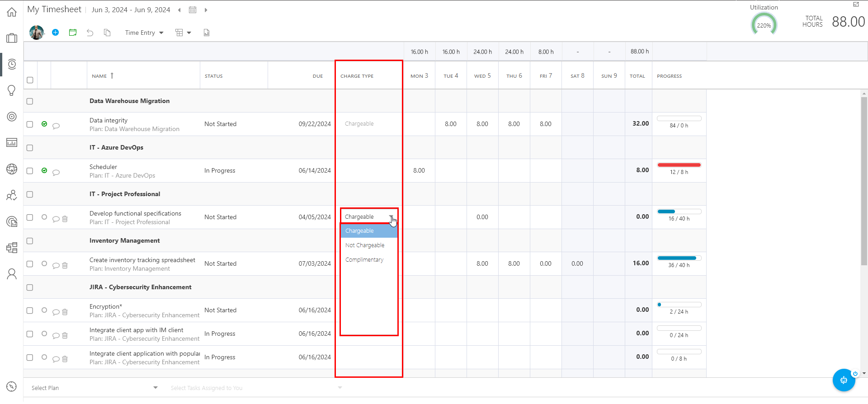Select Complimentary option in dropdown list
This screenshot has height=404, width=868.
[369, 260]
